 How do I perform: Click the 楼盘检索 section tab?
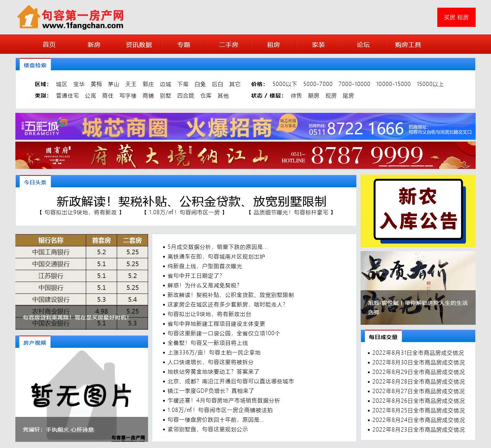pyautogui.click(x=35, y=65)
